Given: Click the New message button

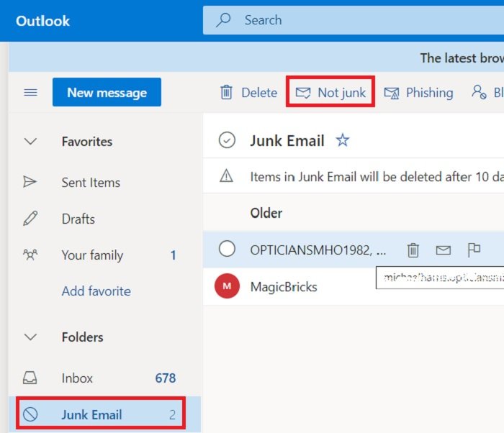Looking at the screenshot, I should click(x=107, y=92).
